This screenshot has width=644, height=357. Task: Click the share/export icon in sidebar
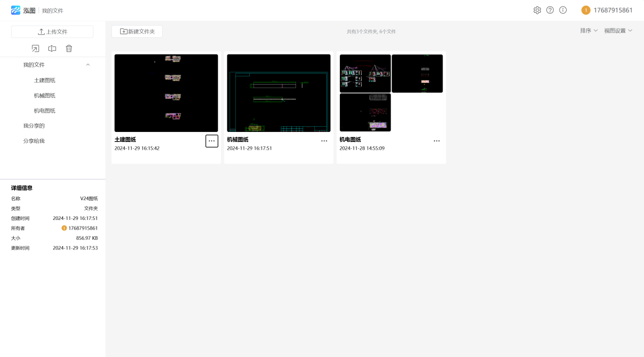click(x=35, y=48)
